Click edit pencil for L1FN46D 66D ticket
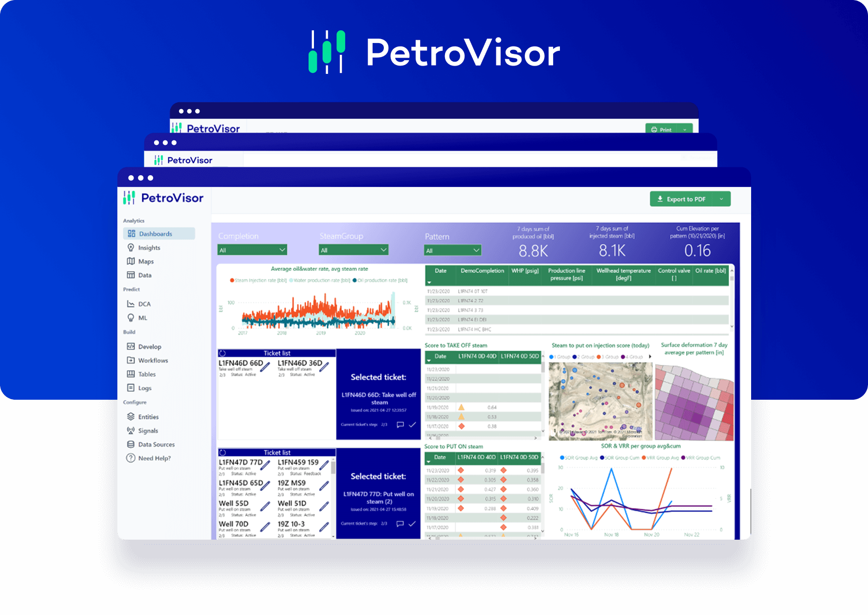The height and width of the screenshot is (615, 868). [265, 366]
